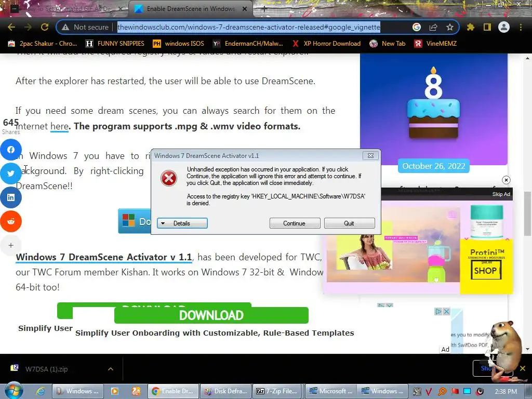The width and height of the screenshot is (532, 399).
Task: Open Windows 7 DreamScene Activator v 1.1 link
Action: click(104, 257)
